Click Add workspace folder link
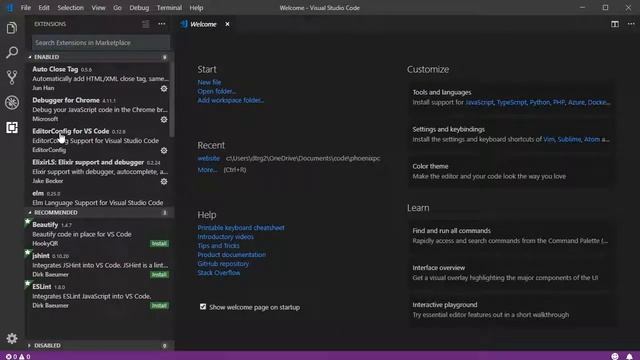Image resolution: width=640 pixels, height=360 pixels. coord(230,100)
